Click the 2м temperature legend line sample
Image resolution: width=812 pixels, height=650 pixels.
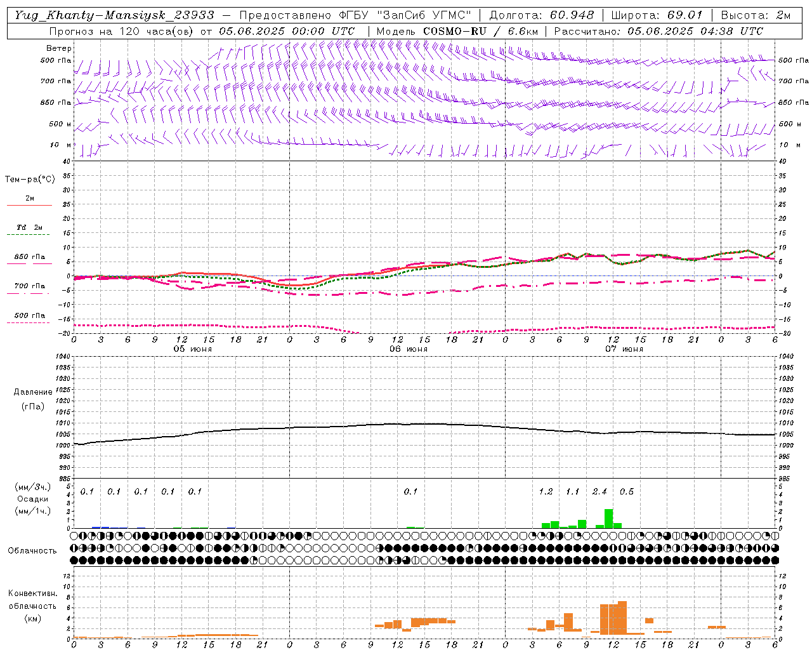[29, 205]
